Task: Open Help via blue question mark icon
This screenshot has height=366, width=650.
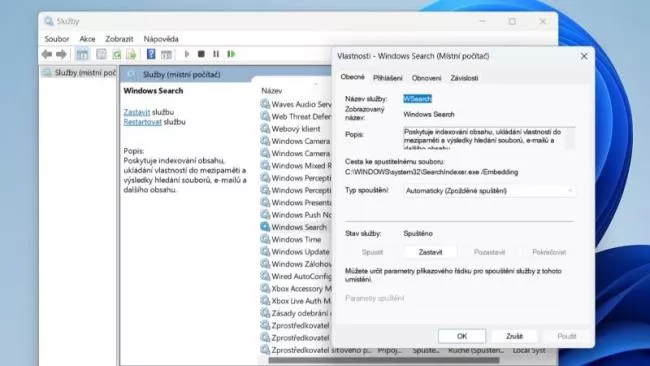Action: tap(151, 54)
